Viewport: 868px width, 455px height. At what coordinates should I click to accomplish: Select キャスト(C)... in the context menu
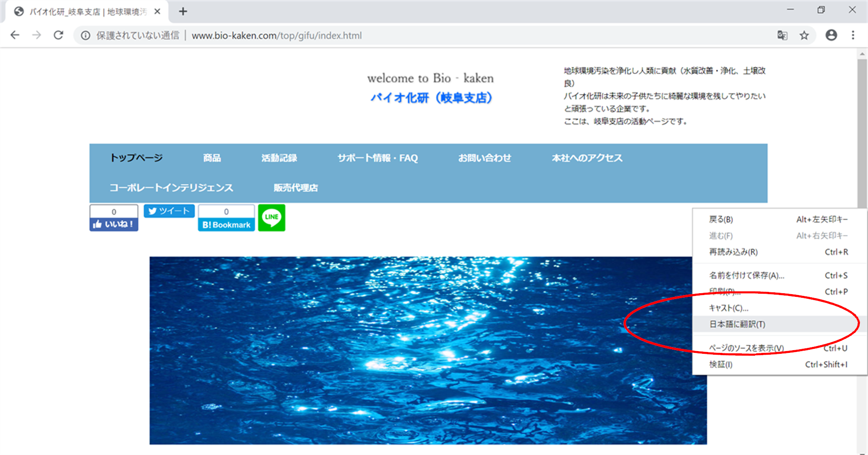pos(779,308)
